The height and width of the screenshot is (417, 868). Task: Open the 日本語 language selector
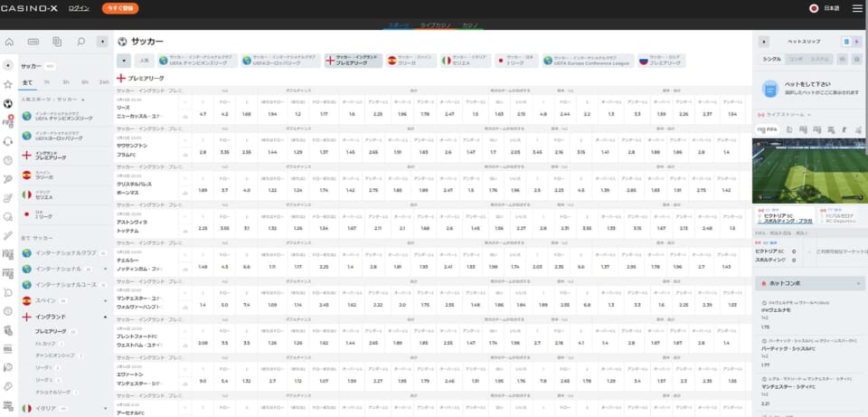click(825, 8)
